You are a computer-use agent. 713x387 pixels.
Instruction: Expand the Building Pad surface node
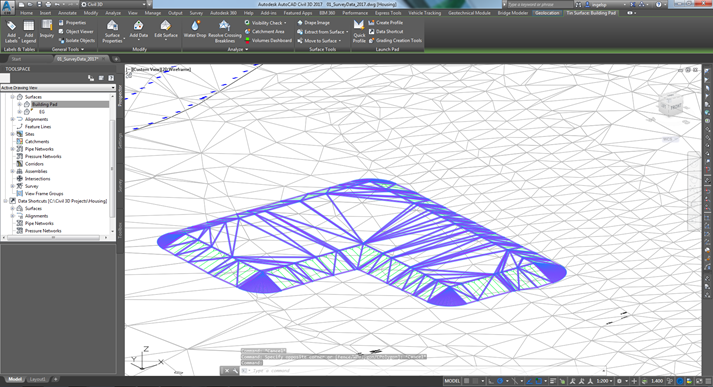[x=20, y=104]
